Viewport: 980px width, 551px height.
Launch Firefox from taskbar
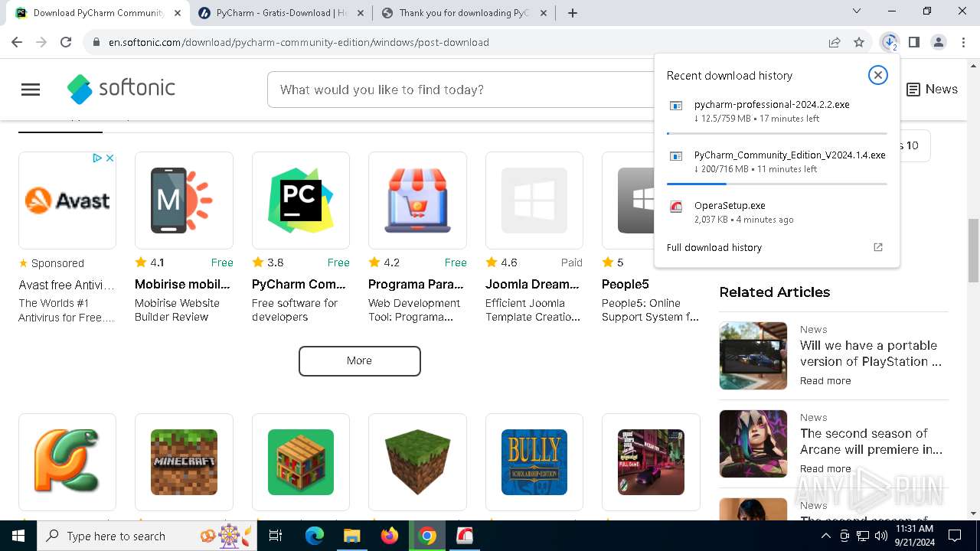390,536
